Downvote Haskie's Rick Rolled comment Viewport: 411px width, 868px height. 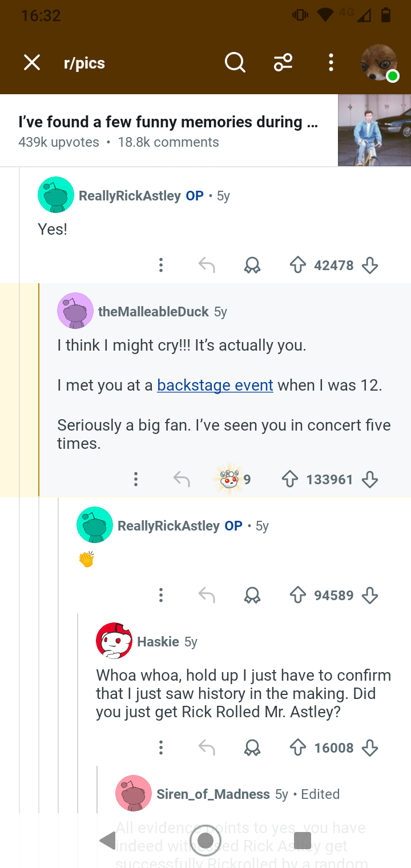click(x=370, y=748)
